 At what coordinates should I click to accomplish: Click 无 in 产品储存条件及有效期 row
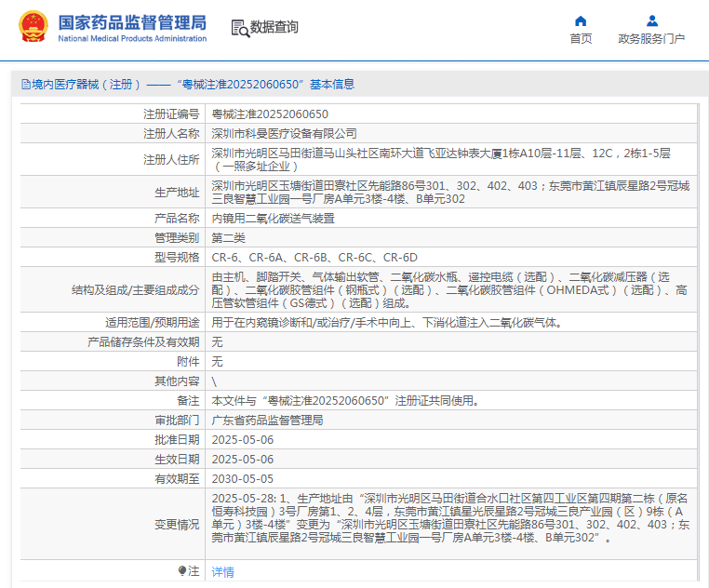pyautogui.click(x=217, y=342)
